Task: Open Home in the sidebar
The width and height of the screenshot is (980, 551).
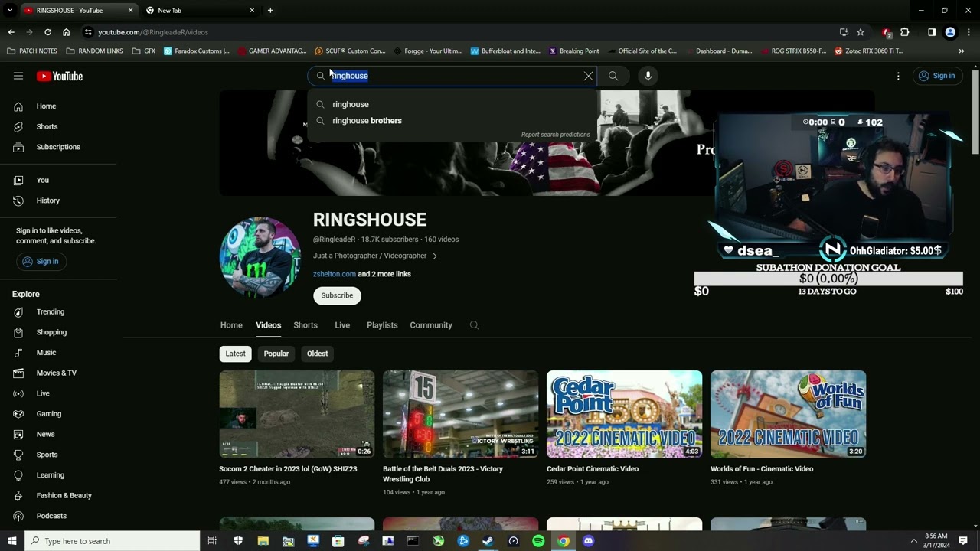Action: point(58,106)
